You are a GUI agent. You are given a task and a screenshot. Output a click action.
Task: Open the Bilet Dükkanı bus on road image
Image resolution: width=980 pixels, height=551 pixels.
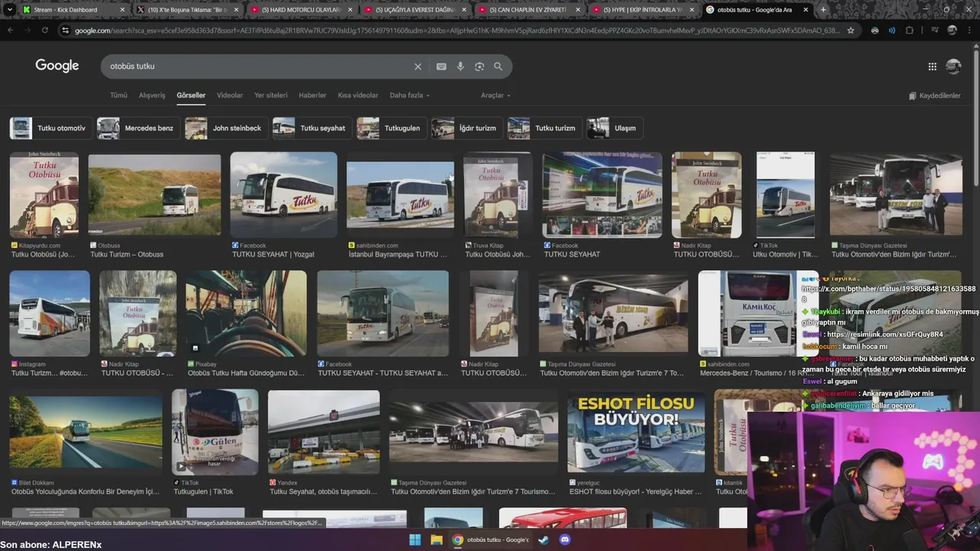pos(86,432)
